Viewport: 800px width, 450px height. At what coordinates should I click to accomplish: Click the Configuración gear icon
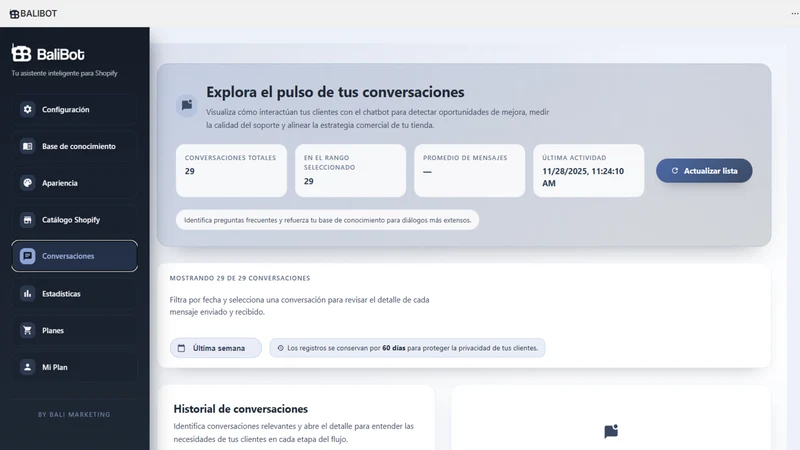pos(28,109)
